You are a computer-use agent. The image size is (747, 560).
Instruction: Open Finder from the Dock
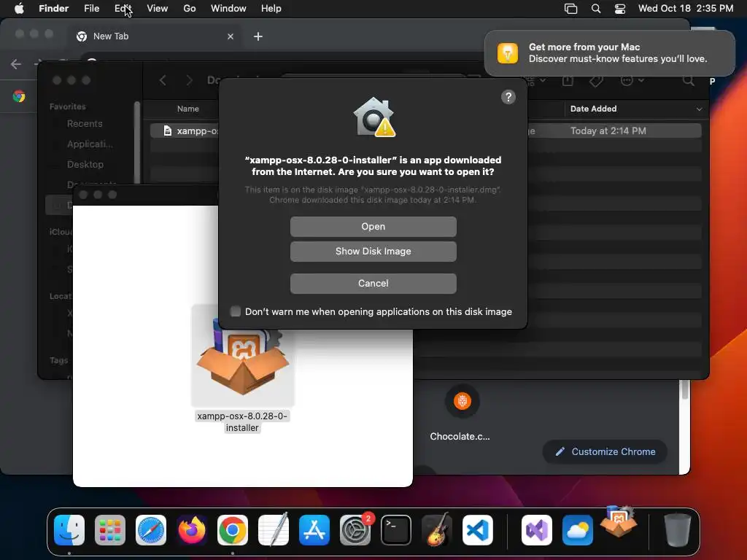69,530
